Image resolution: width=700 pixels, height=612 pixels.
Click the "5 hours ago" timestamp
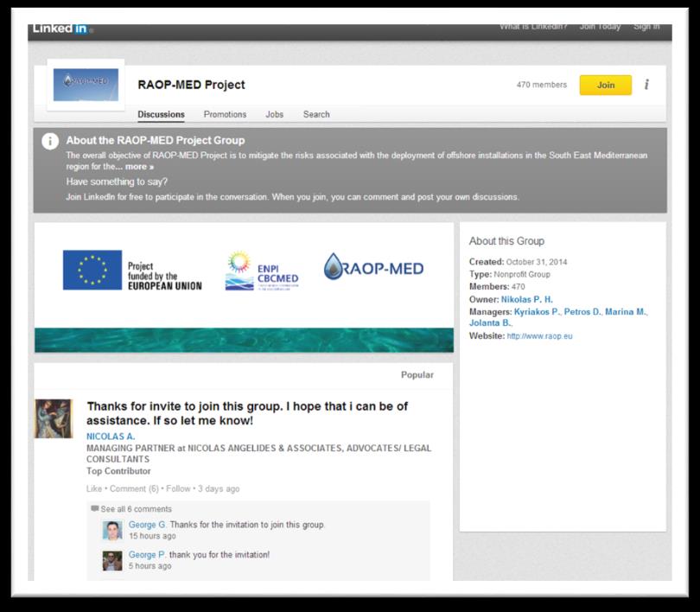[150, 566]
